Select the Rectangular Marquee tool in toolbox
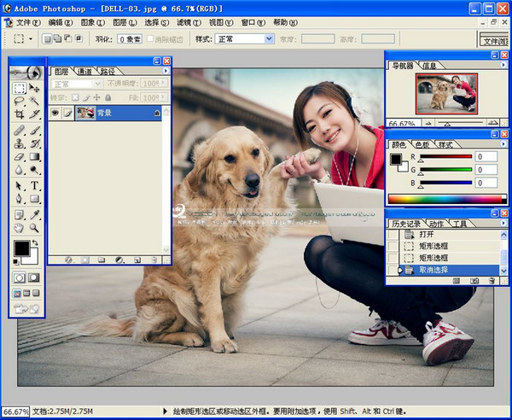This screenshot has height=420, width=512. point(19,88)
